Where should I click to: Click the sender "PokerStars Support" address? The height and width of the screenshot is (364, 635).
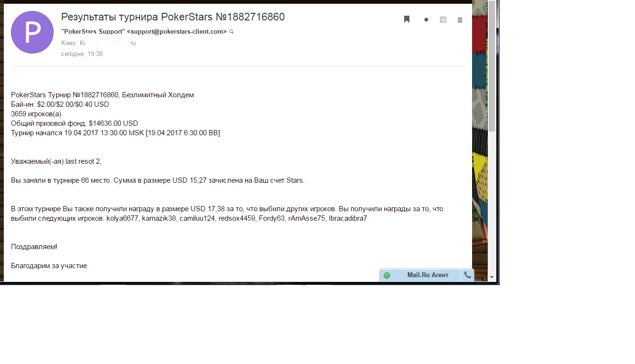coord(144,32)
